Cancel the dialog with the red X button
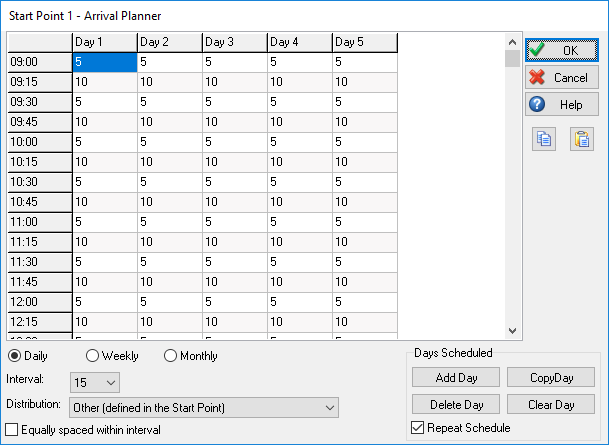Screen dimensions: 609x445 pyautogui.click(x=562, y=77)
